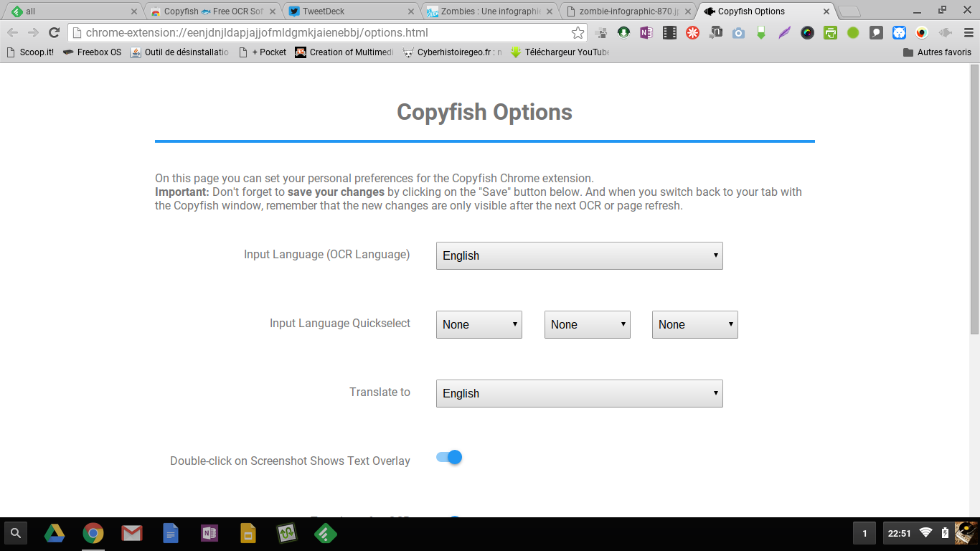Click the grayed Copyfish fish extension icon
The width and height of the screenshot is (980, 551).
(x=945, y=32)
